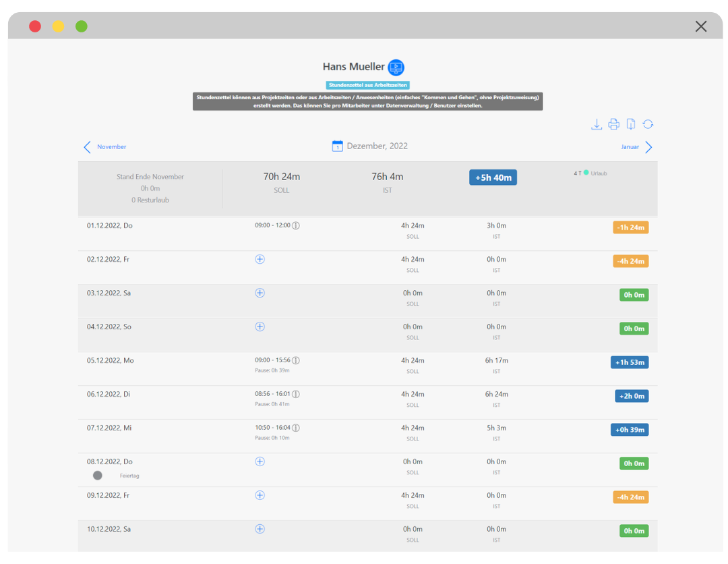
Task: Go to previous month November
Action: [105, 147]
